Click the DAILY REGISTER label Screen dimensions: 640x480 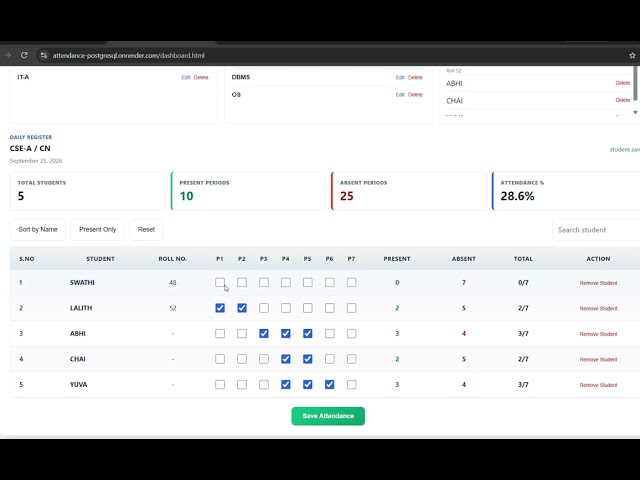(x=31, y=137)
